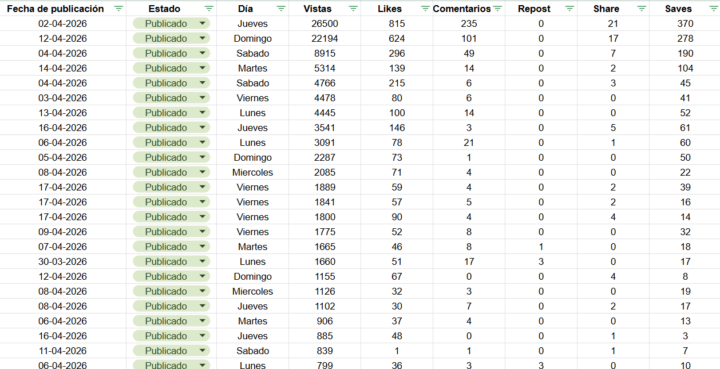720x369 pixels.
Task: Open filter icon on Comentarios column header
Action: coord(497,9)
